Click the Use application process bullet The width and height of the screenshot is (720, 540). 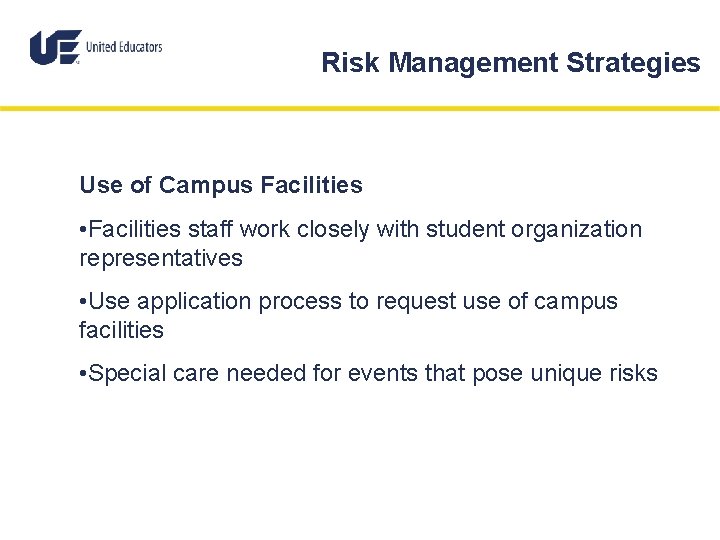[350, 302]
